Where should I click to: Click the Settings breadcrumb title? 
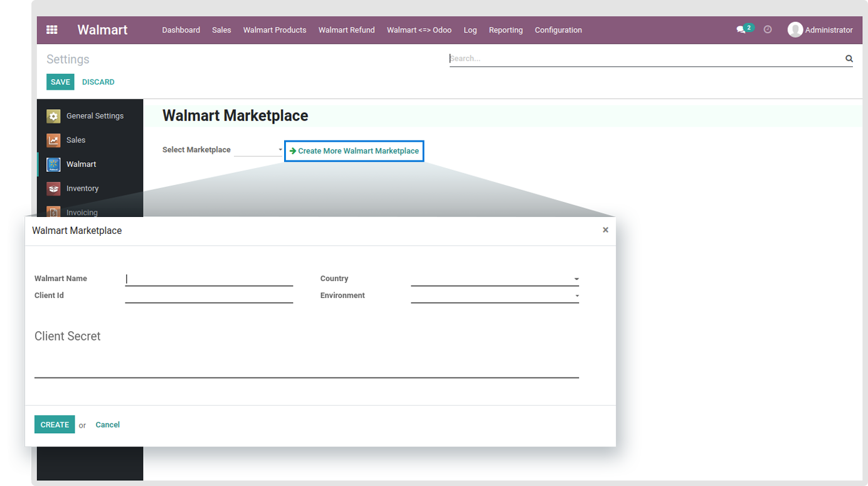click(x=68, y=60)
